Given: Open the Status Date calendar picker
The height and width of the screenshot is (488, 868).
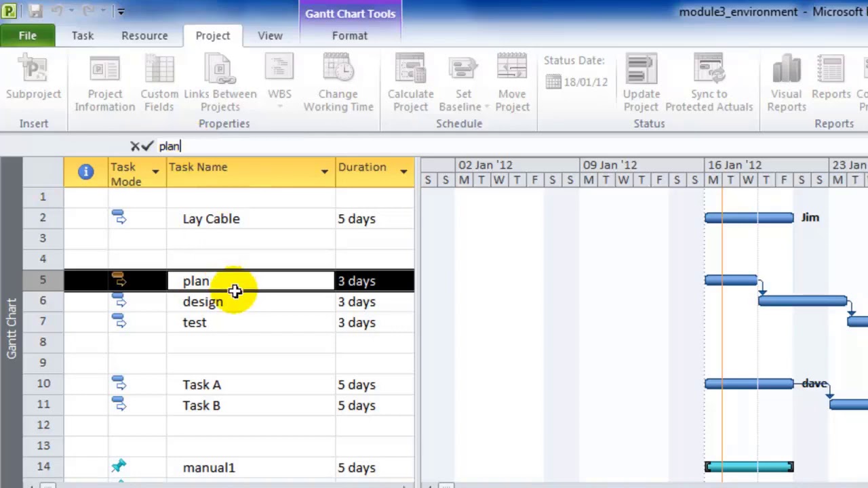Looking at the screenshot, I should point(553,82).
